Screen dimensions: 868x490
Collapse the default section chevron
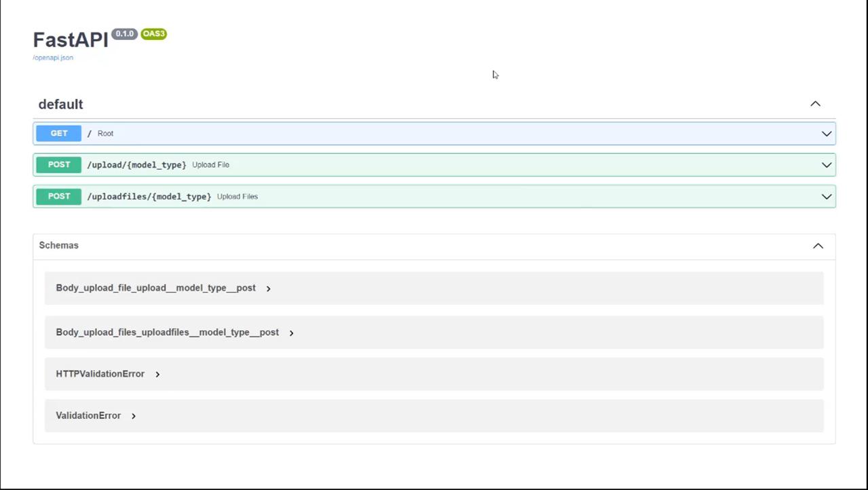[x=815, y=104]
